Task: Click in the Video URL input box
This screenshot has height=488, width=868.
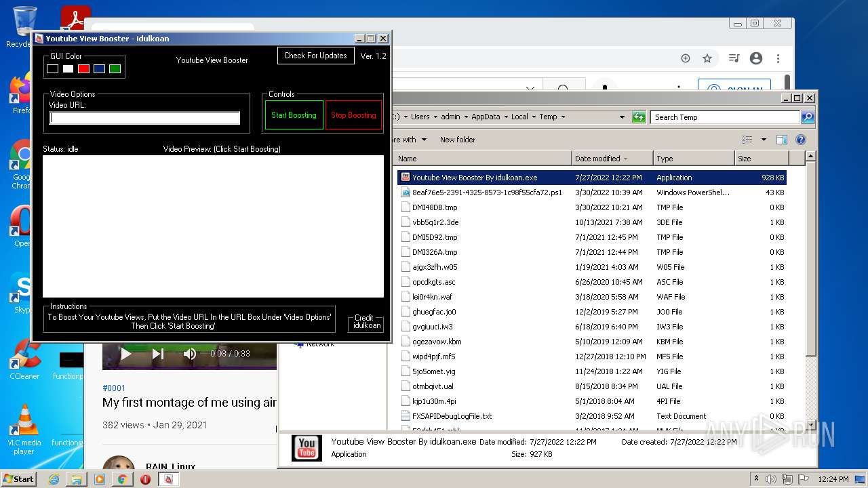Action: tap(144, 118)
